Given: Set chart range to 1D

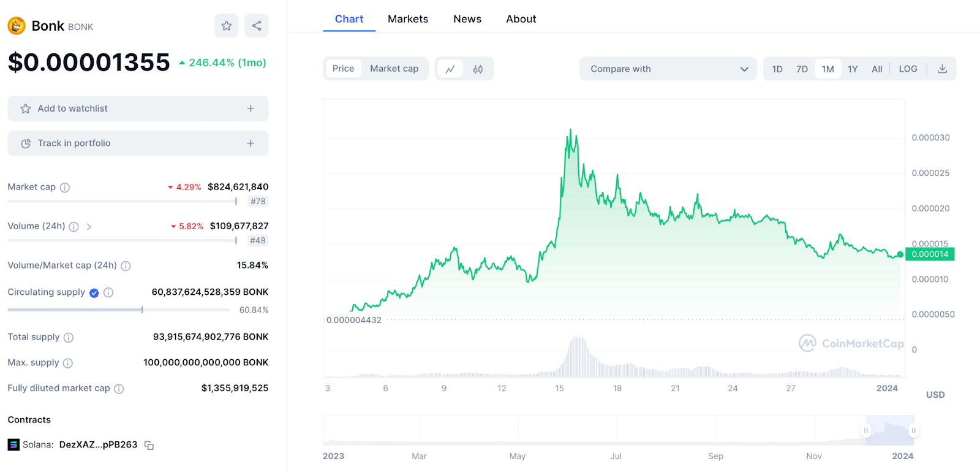Looking at the screenshot, I should pos(777,69).
